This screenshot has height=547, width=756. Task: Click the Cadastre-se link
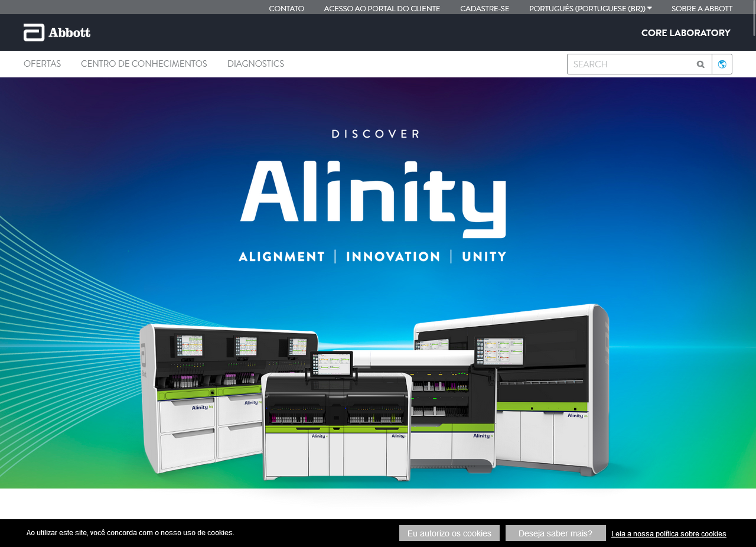click(484, 8)
